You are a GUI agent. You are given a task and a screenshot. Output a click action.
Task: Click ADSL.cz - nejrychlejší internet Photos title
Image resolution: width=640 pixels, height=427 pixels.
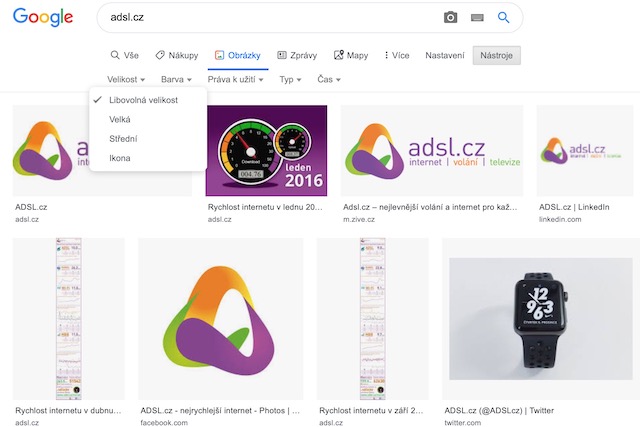pyautogui.click(x=220, y=411)
